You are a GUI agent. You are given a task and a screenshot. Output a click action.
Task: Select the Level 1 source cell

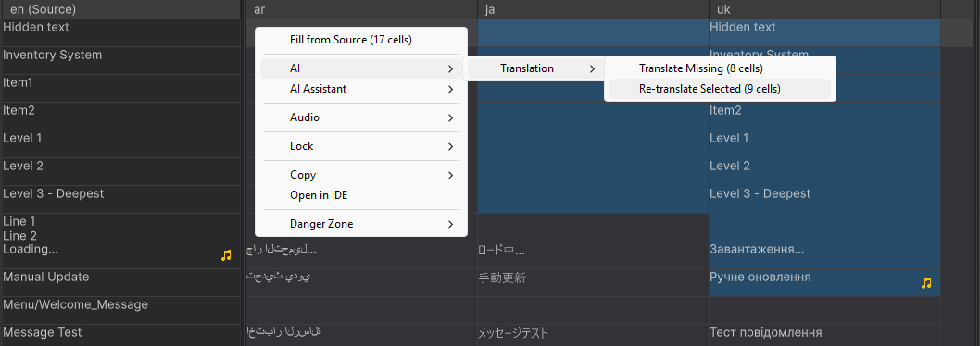click(x=120, y=143)
